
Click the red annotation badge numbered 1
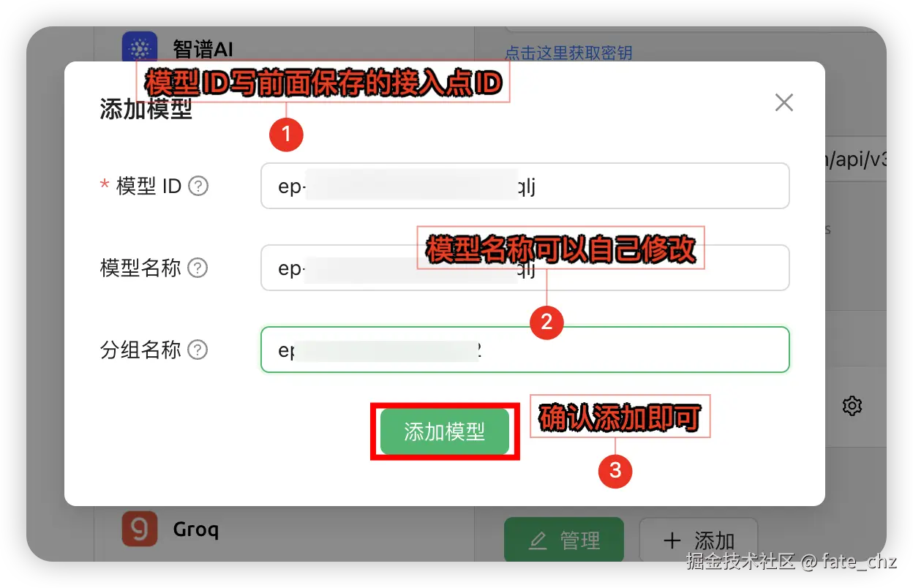click(286, 135)
